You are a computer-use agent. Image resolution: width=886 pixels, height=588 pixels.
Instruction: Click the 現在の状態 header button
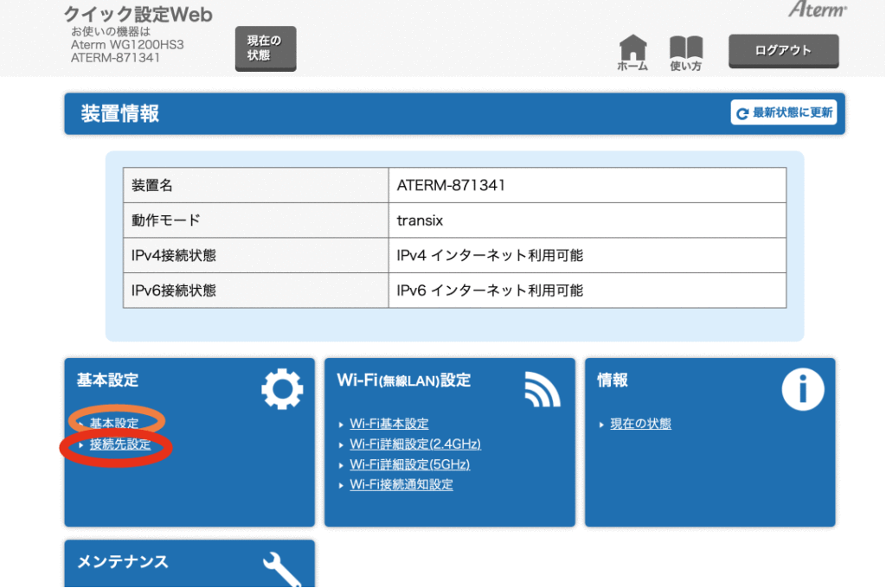(x=265, y=48)
